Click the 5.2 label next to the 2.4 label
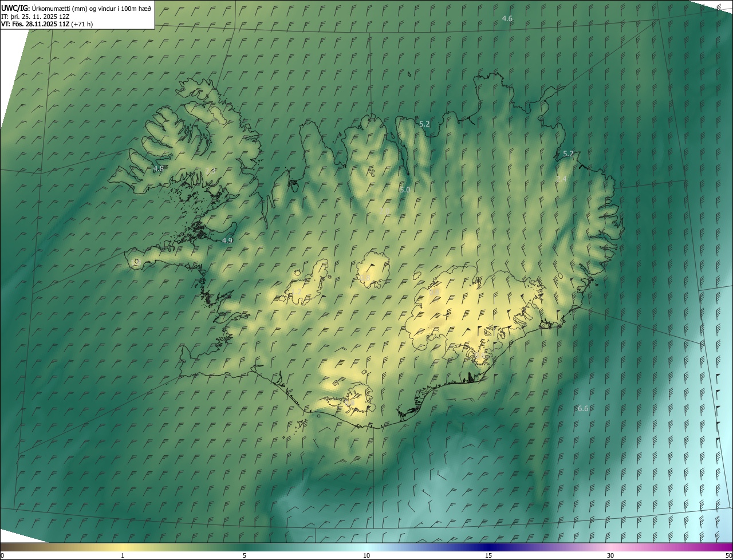Viewport: 733px width, 560px height. click(568, 154)
